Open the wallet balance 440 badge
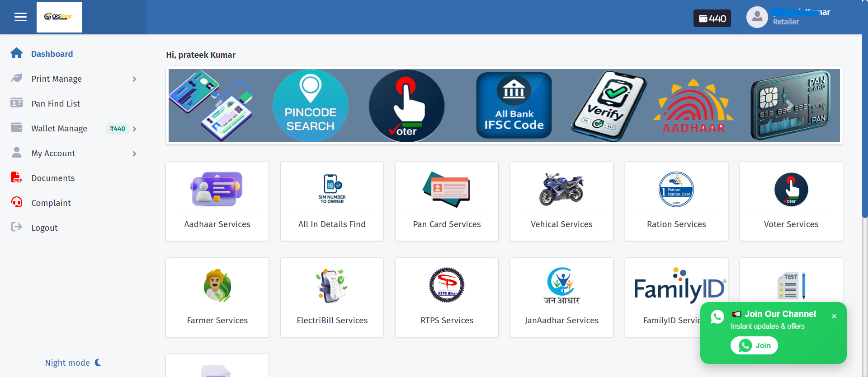Screen dimensions: 868x377 coord(712,19)
